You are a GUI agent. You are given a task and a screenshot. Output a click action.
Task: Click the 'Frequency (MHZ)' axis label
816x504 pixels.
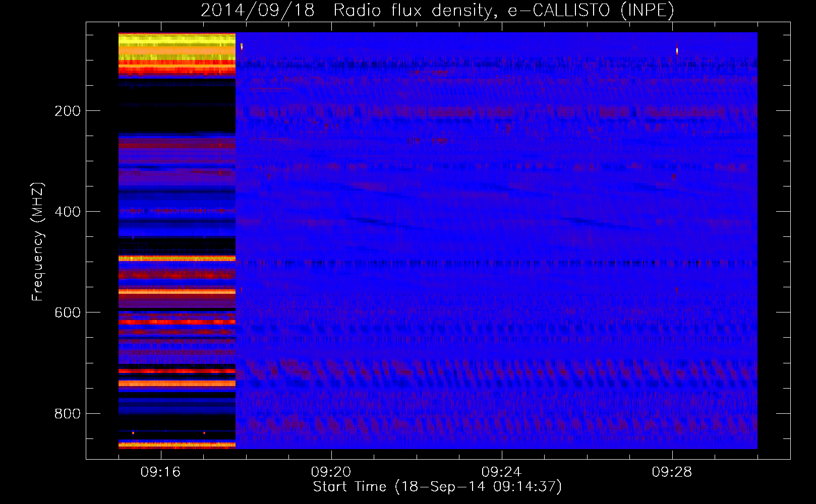coord(37,242)
